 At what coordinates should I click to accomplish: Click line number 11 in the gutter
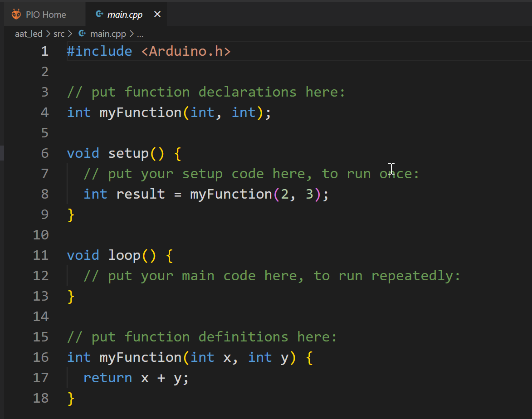[41, 255]
